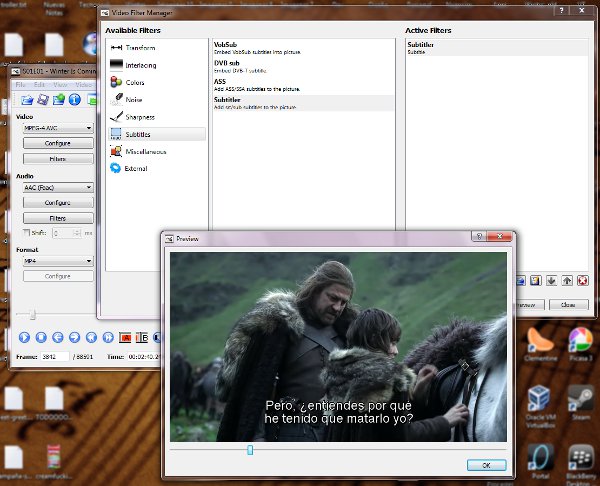Open the Video menu
Viewport: 600px width, 486px height.
pos(83,85)
